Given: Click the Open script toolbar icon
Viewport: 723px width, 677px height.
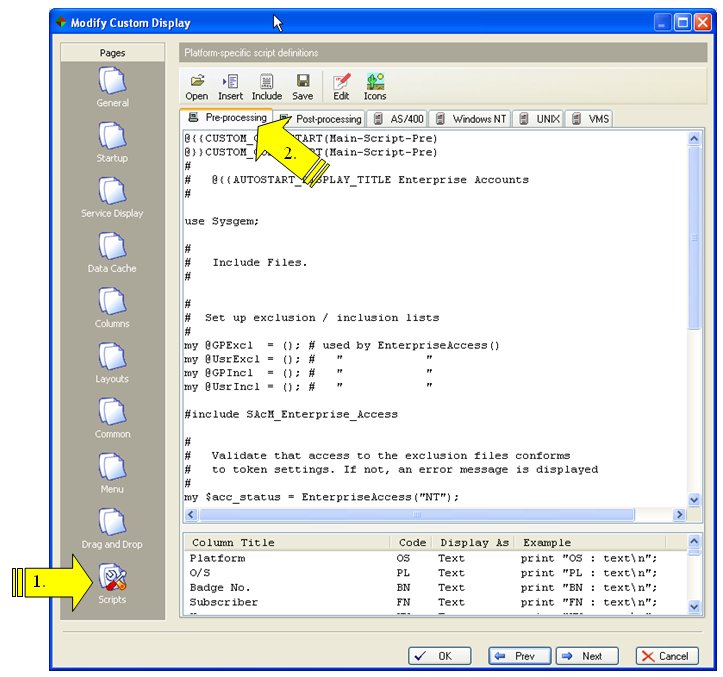Looking at the screenshot, I should tap(197, 86).
